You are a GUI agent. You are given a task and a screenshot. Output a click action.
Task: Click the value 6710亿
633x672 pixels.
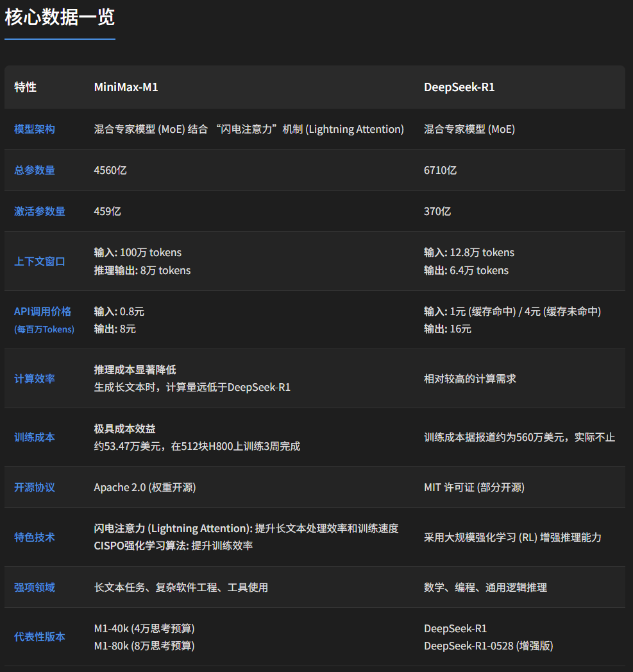(440, 170)
